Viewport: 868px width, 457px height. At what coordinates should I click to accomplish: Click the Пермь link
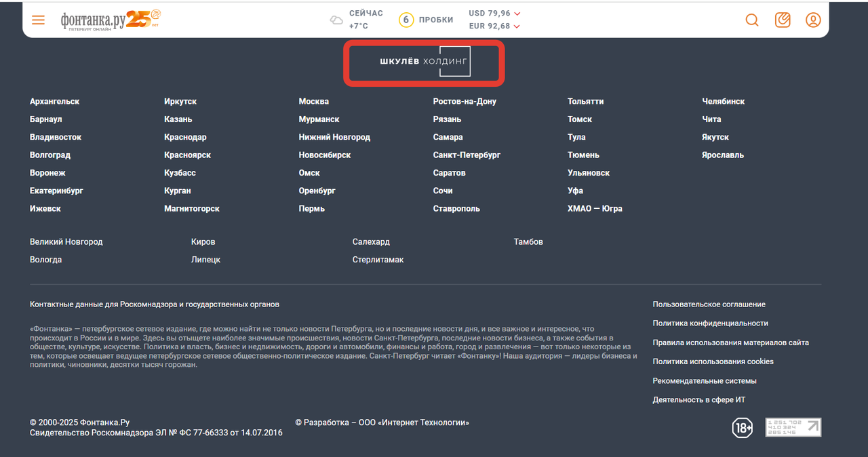(x=312, y=209)
